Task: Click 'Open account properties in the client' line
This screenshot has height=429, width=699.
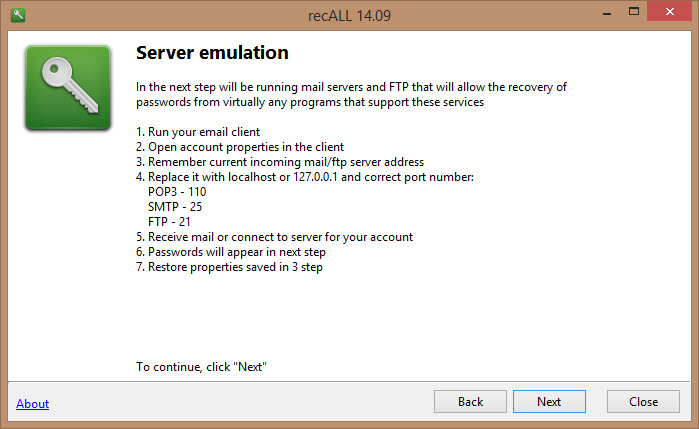Action: 240,147
